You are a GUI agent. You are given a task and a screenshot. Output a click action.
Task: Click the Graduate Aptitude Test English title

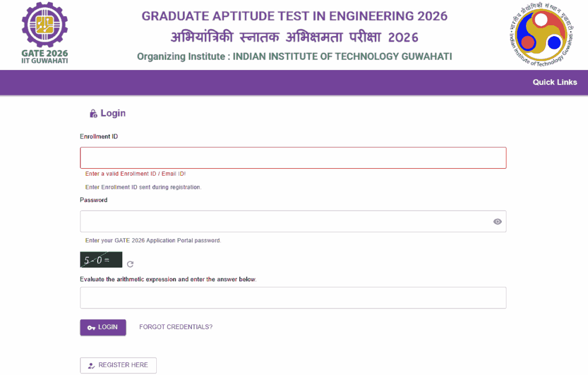[x=295, y=16]
